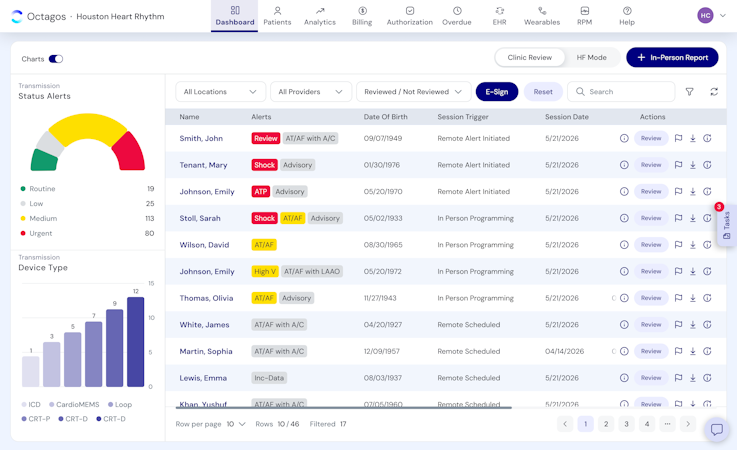Click the filter funnel icon

(689, 92)
